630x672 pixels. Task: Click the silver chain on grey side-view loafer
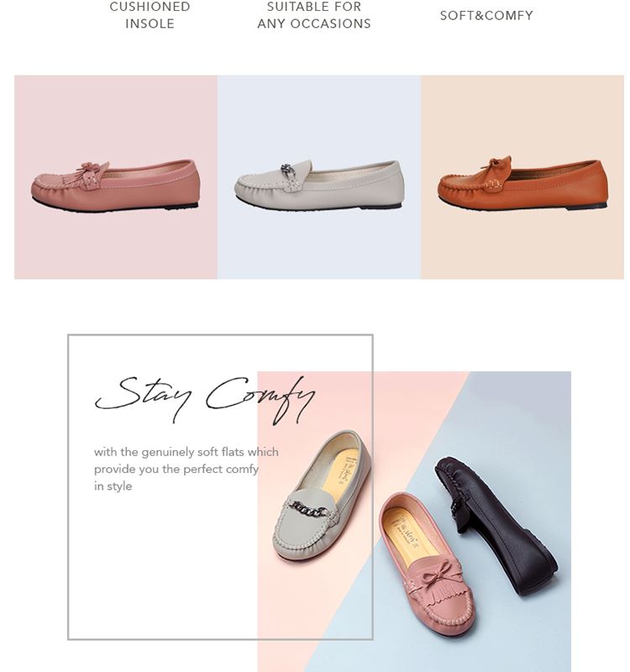[x=288, y=171]
